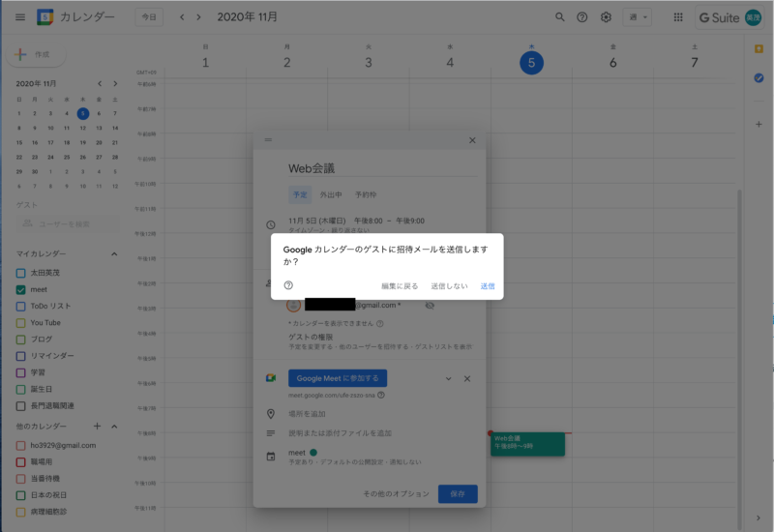This screenshot has width=774, height=532.
Task: Select the 外出中 tab
Action: [331, 194]
